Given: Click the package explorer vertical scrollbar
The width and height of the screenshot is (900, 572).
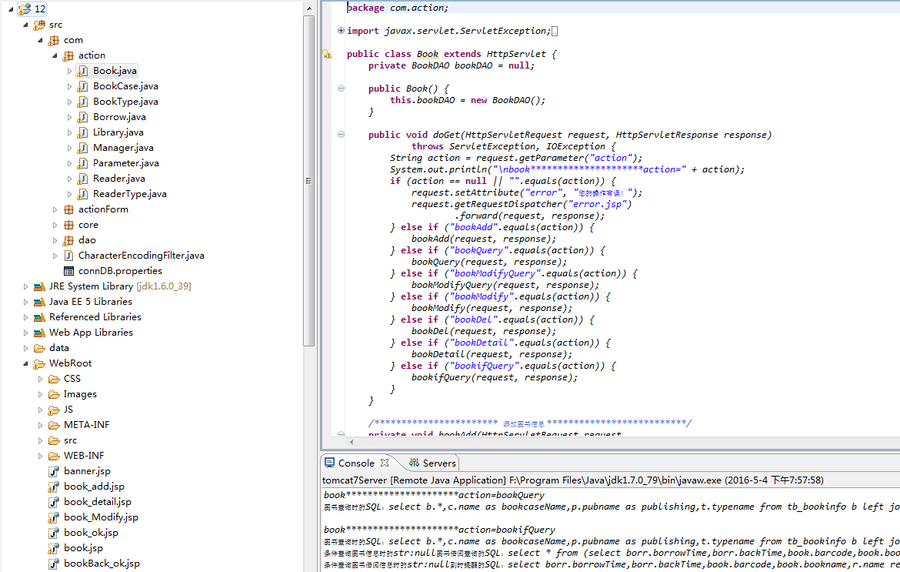Looking at the screenshot, I should pyautogui.click(x=309, y=181).
